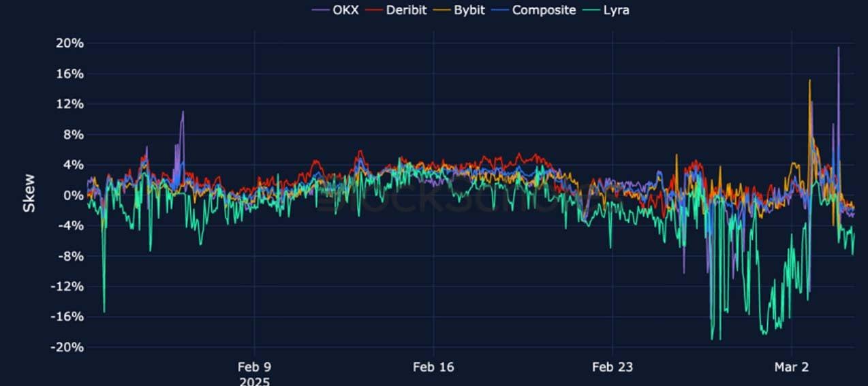Click the Mar 2 x-axis date label
868x386 pixels.
[x=792, y=367]
